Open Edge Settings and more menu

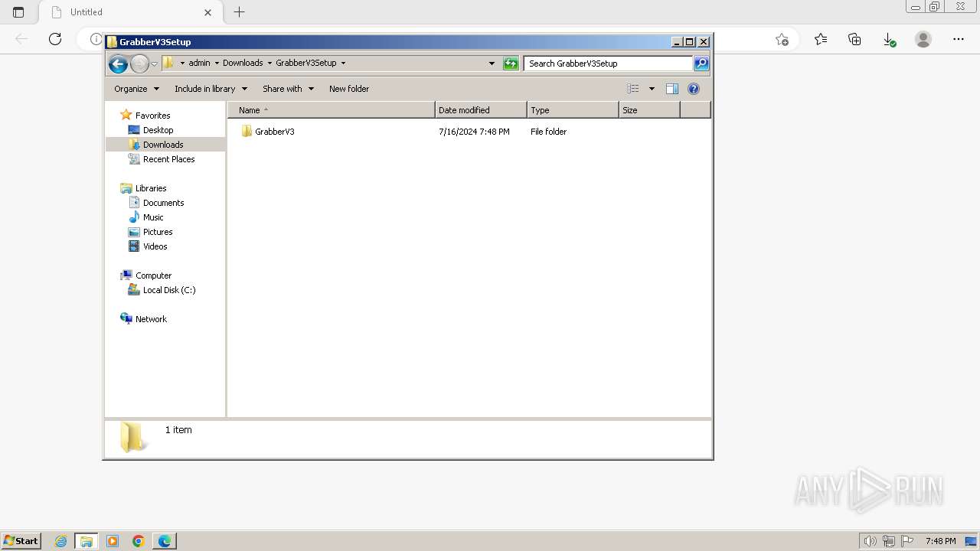point(959,39)
